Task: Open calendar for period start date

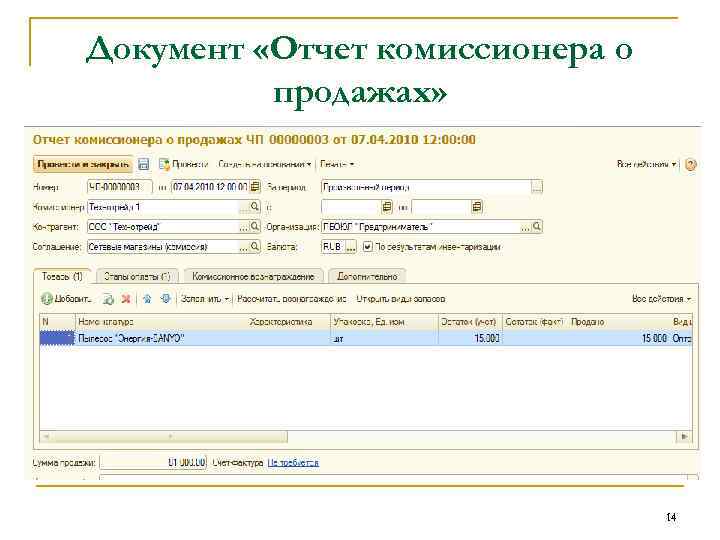Action: (x=387, y=207)
